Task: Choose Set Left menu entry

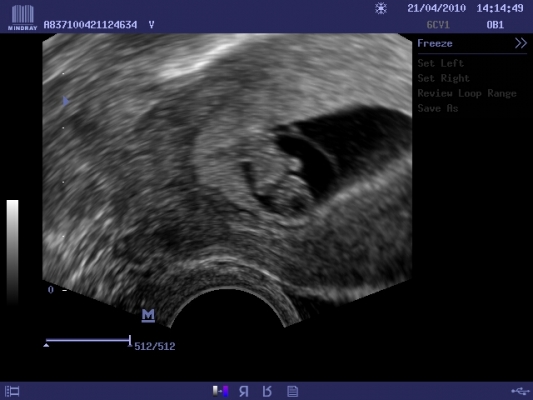Action: pyautogui.click(x=441, y=63)
